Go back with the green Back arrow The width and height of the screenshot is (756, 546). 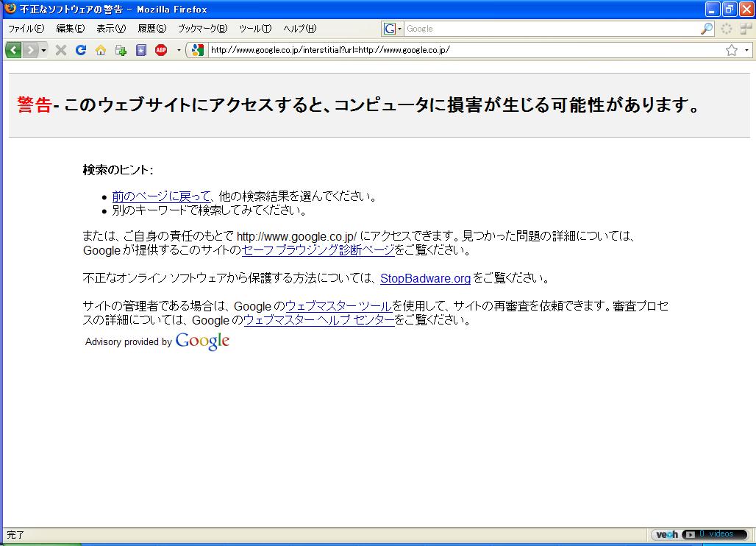click(x=13, y=50)
